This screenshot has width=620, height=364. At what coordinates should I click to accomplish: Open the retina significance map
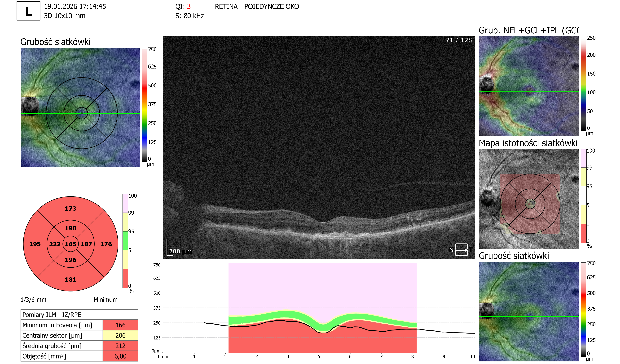tap(529, 199)
